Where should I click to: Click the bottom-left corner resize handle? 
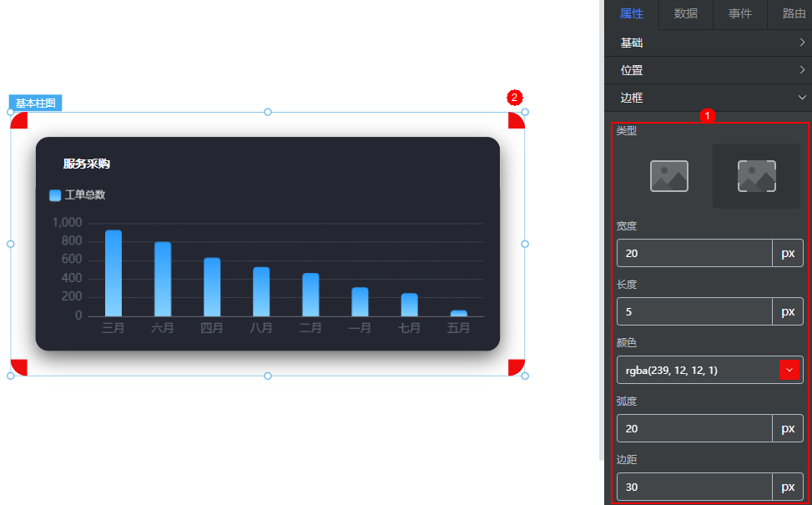[x=10, y=376]
